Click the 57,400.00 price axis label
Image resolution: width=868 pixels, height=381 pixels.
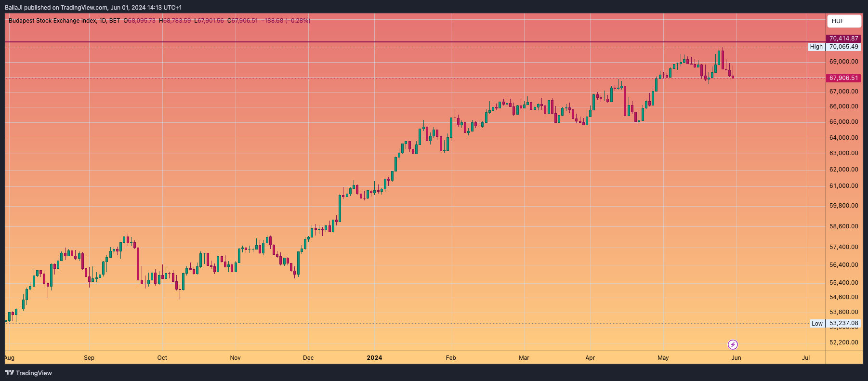(x=844, y=247)
